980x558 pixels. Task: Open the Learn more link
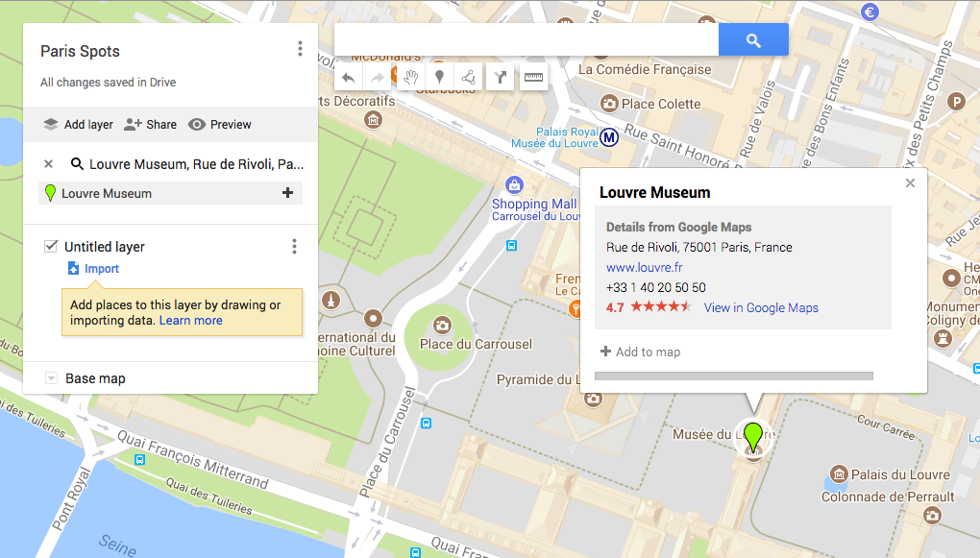190,320
